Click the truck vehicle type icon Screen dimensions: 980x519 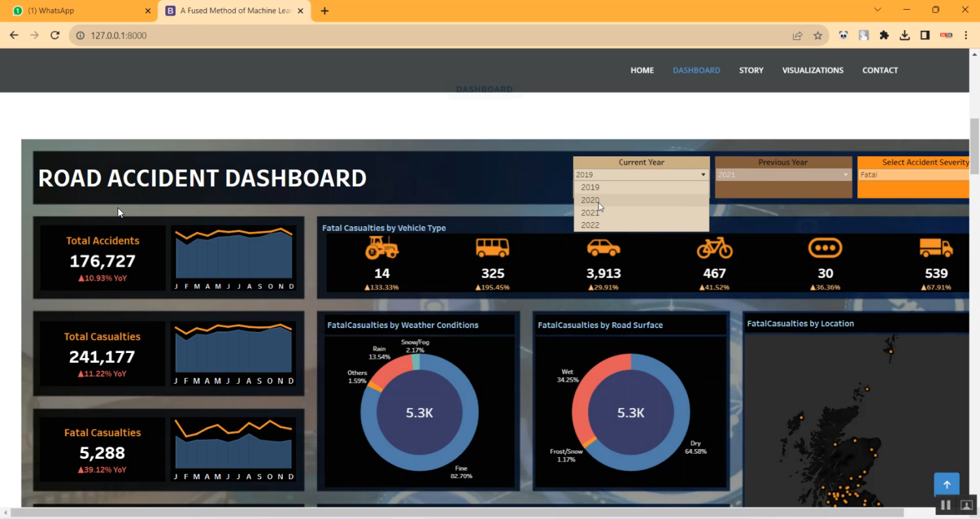click(x=936, y=248)
